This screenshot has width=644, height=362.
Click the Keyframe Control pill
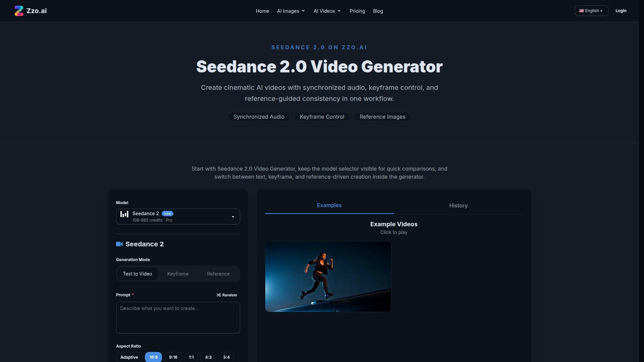click(x=322, y=117)
